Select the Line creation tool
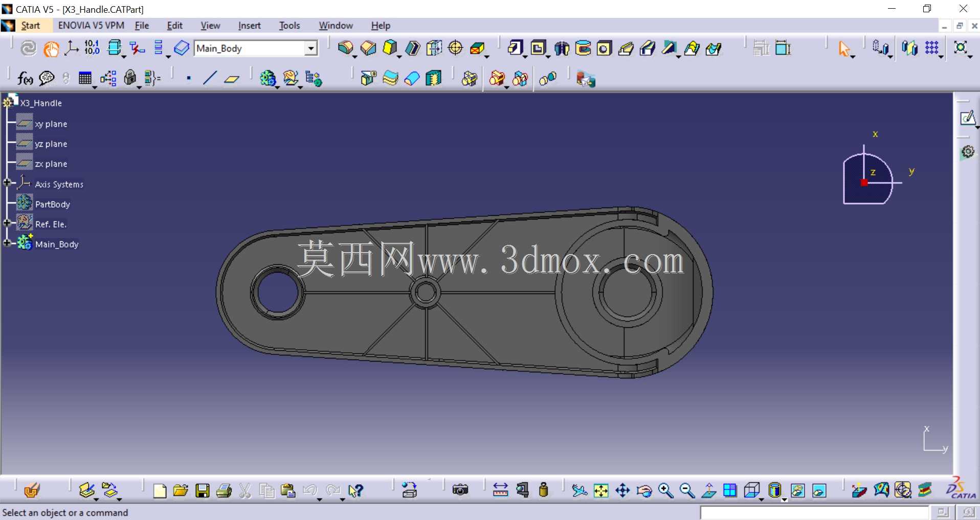980x520 pixels. click(x=210, y=78)
